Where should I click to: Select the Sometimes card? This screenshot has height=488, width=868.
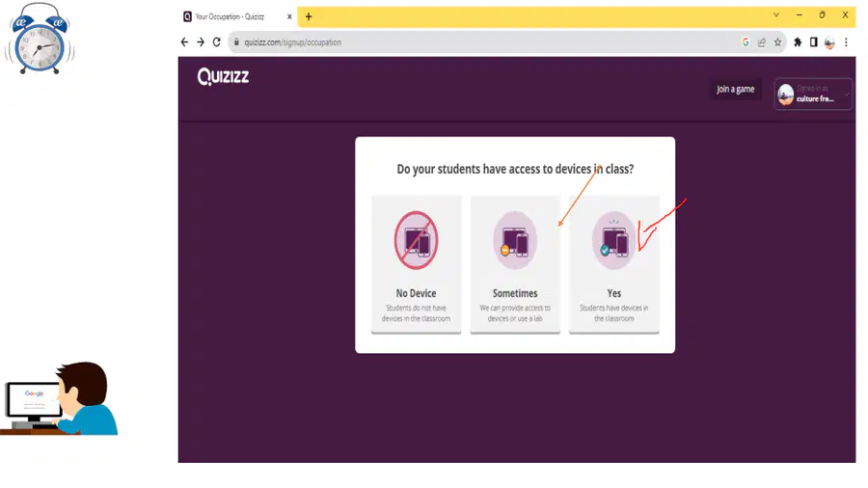tap(515, 264)
